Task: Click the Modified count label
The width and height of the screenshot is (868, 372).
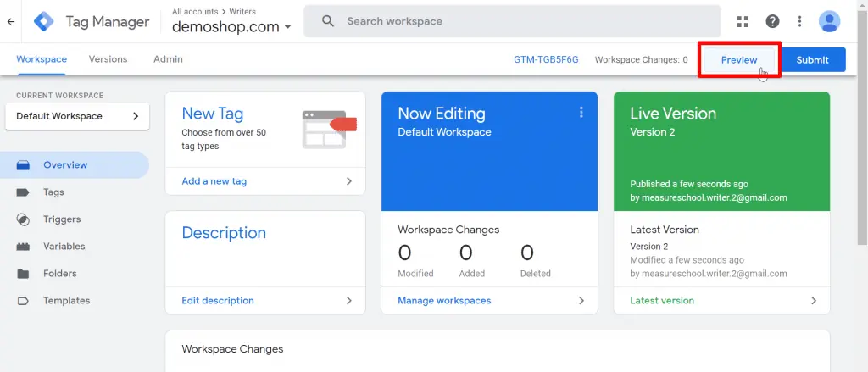Action: (x=415, y=274)
